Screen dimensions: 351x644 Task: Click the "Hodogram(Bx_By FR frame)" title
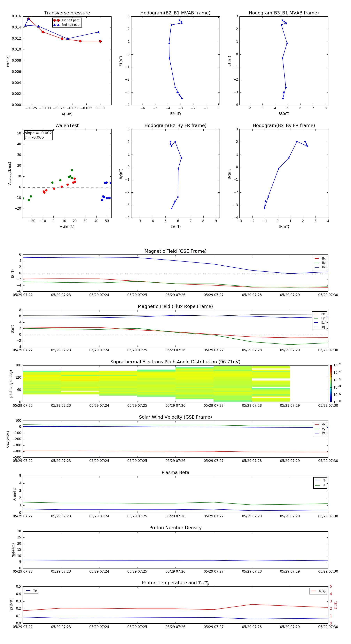(x=284, y=125)
